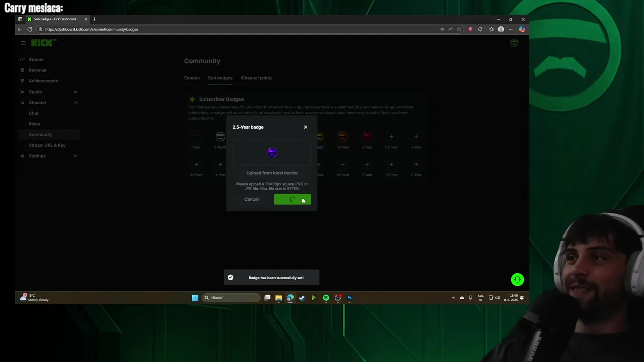Close the 2.5-Year badge dialog

coord(305,127)
